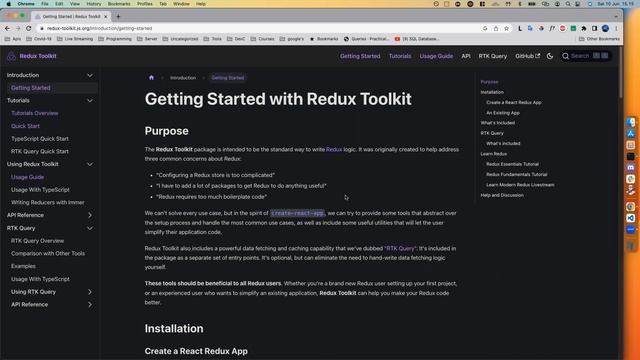Collapse the Introduction sidebar section
640x360 pixels.
(90, 75)
